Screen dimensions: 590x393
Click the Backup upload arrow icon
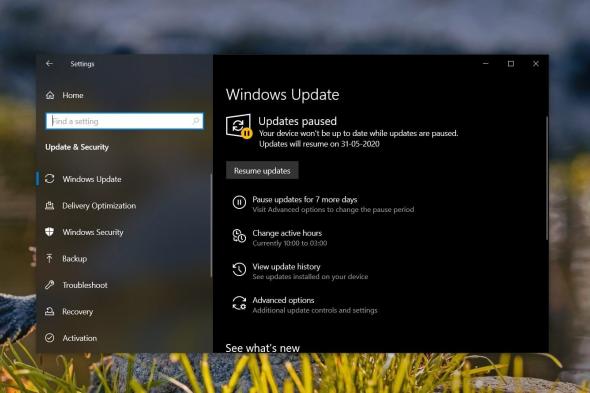tap(50, 258)
